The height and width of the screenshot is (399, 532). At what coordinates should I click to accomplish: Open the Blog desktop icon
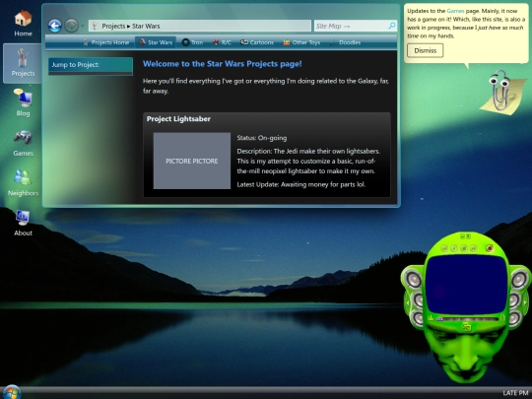coord(23,102)
